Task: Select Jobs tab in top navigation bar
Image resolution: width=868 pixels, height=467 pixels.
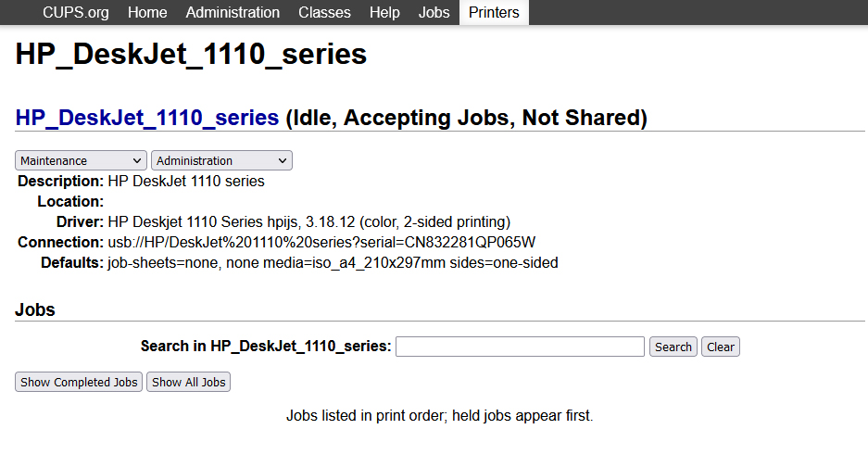Action: tap(434, 12)
